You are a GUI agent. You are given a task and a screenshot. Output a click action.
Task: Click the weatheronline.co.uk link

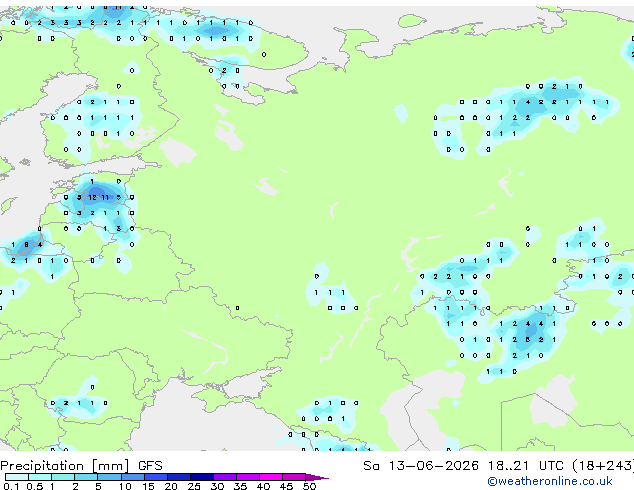pos(550,481)
